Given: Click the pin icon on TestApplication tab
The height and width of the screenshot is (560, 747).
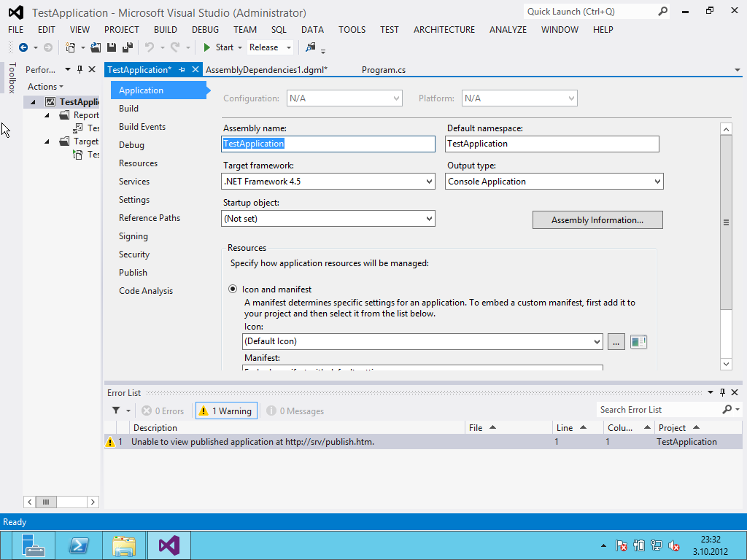Looking at the screenshot, I should tap(182, 70).
